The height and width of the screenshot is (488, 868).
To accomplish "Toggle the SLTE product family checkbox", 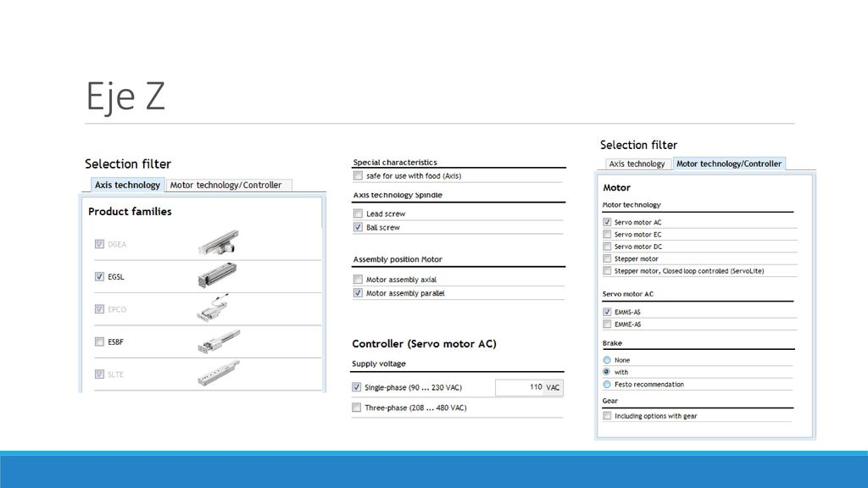I will [x=99, y=374].
